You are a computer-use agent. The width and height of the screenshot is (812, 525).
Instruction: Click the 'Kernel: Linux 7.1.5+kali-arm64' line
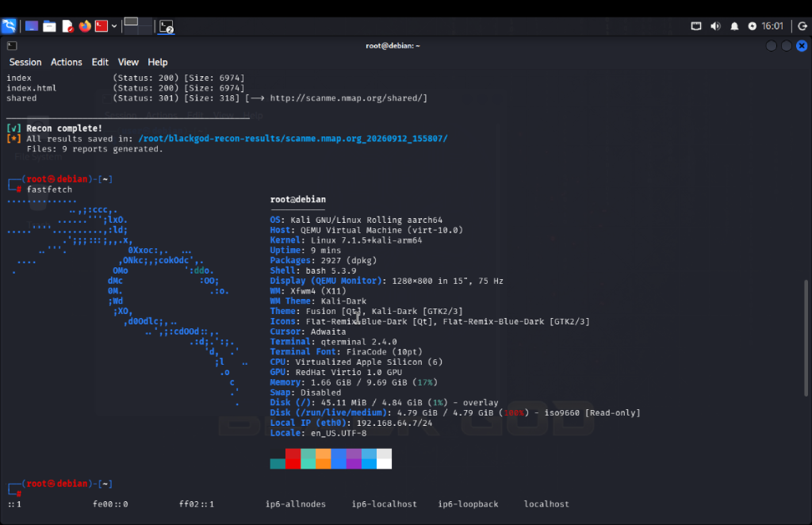(346, 240)
